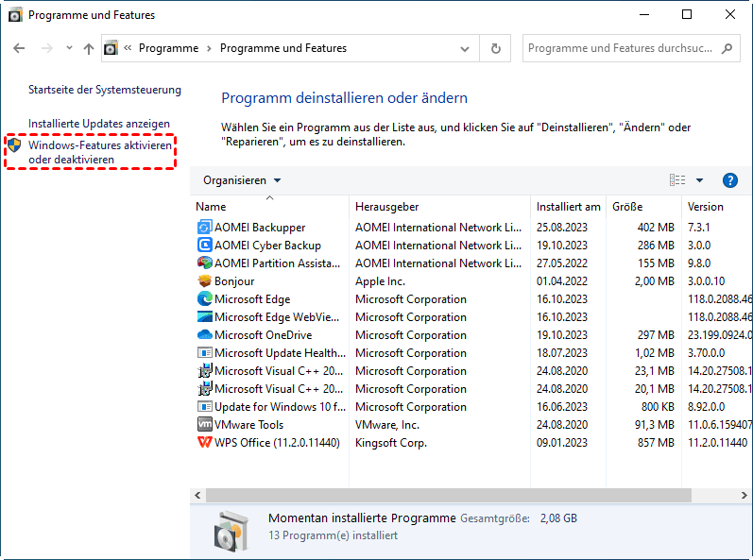Image resolution: width=753 pixels, height=560 pixels.
Task: Click Programme und Features breadcrumb
Action: pyautogui.click(x=283, y=48)
